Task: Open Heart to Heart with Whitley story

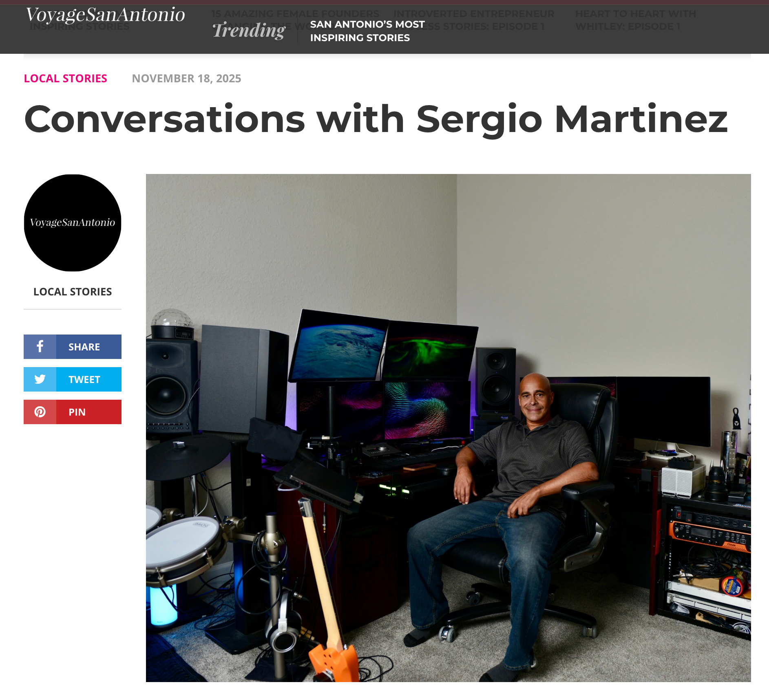Action: [x=636, y=20]
